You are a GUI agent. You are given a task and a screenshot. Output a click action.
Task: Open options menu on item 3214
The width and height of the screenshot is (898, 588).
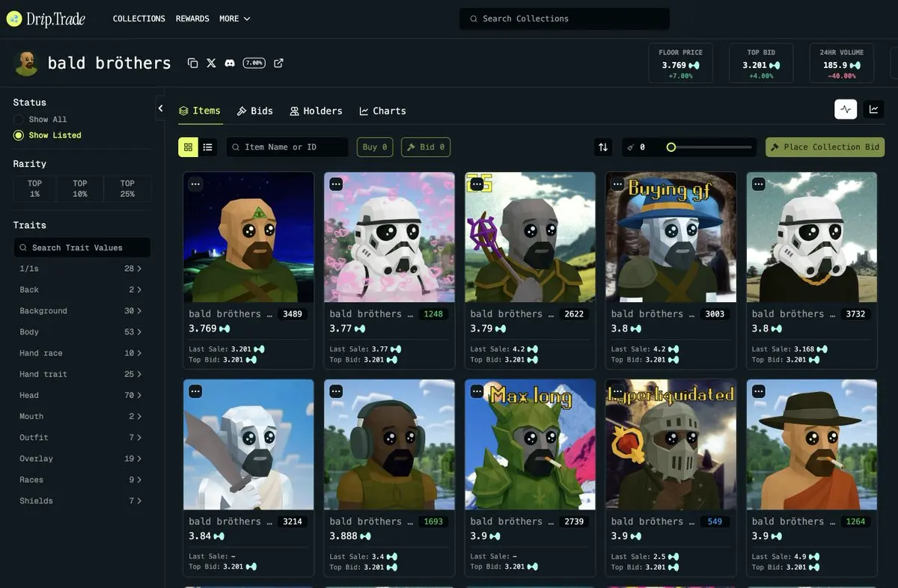coord(195,391)
